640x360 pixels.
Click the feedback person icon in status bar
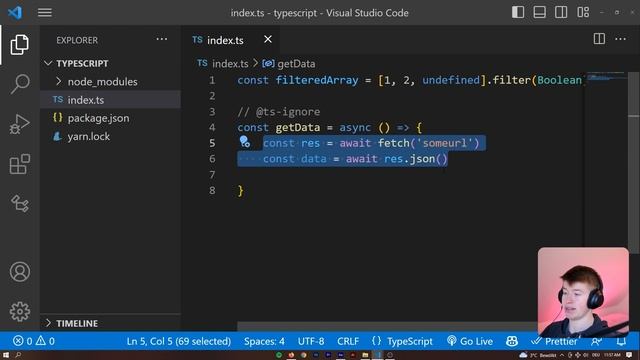(x=596, y=341)
